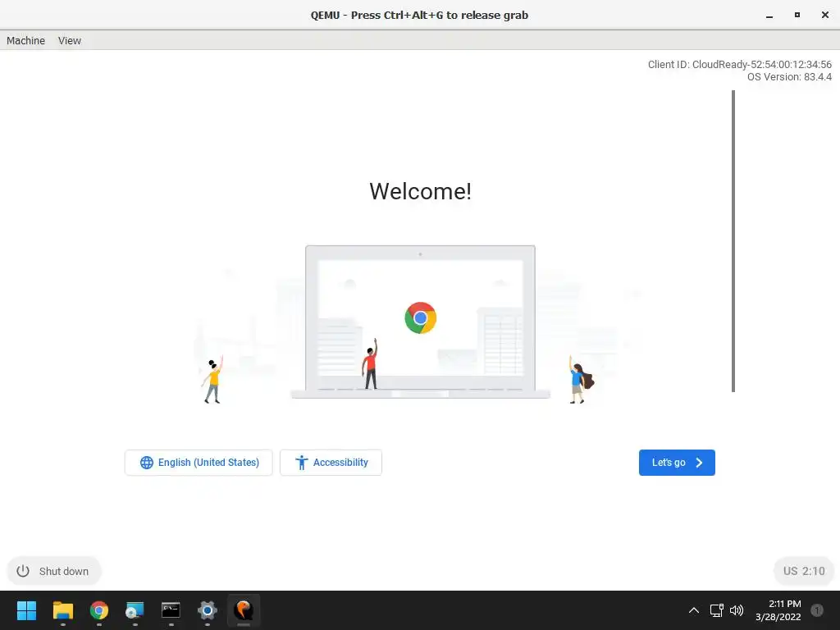The height and width of the screenshot is (630, 840).
Task: Click the Chrome logo on the laptop illustration
Action: point(421,317)
